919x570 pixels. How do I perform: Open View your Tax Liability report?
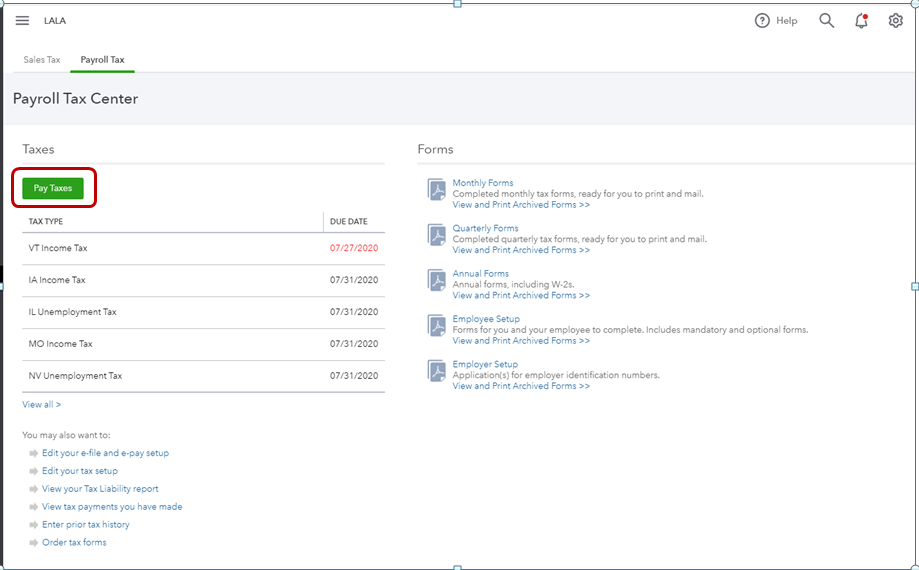click(100, 489)
